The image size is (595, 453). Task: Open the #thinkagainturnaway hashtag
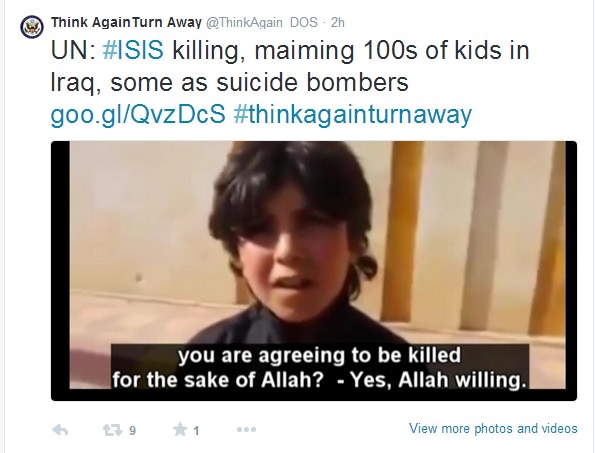353,114
